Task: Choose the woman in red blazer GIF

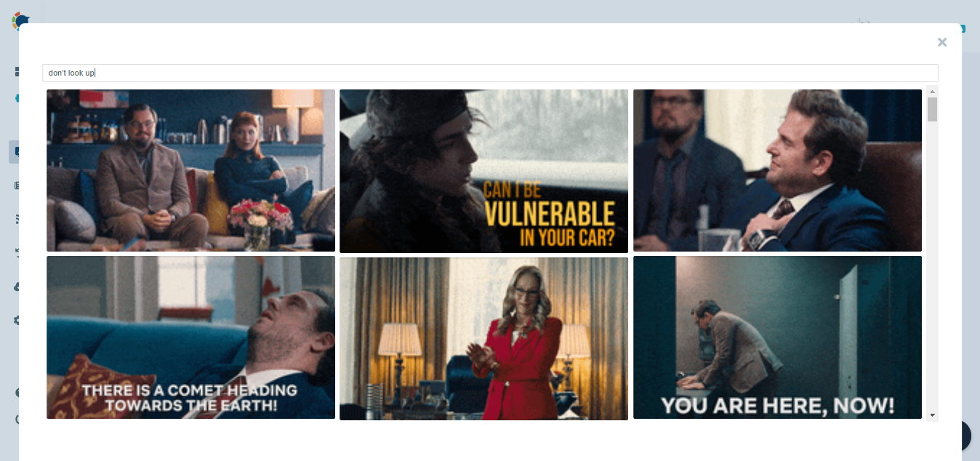Action: (483, 338)
